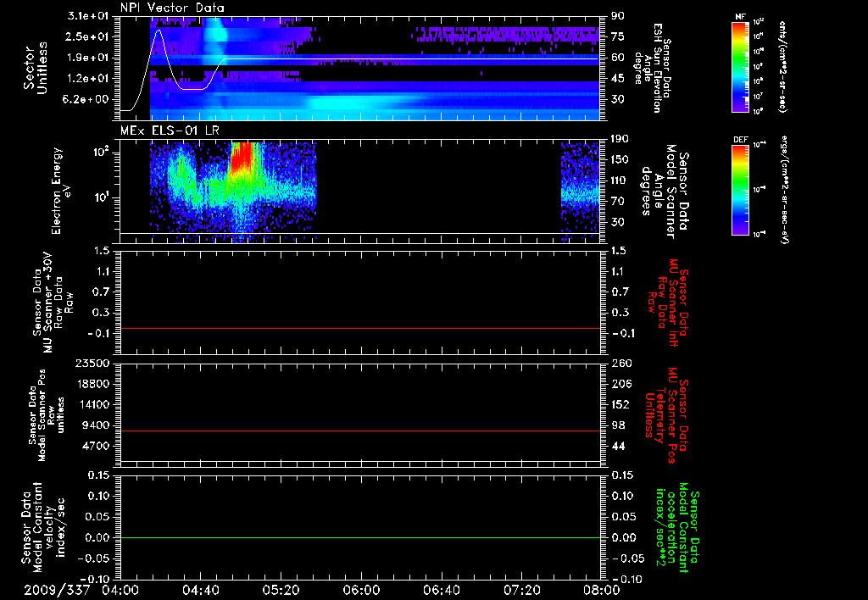Click the 98 telemetry axis tick

tap(618, 425)
